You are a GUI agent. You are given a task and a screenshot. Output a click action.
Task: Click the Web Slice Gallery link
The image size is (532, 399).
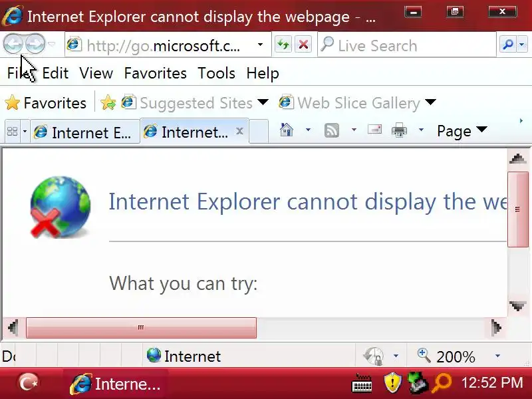click(x=358, y=103)
